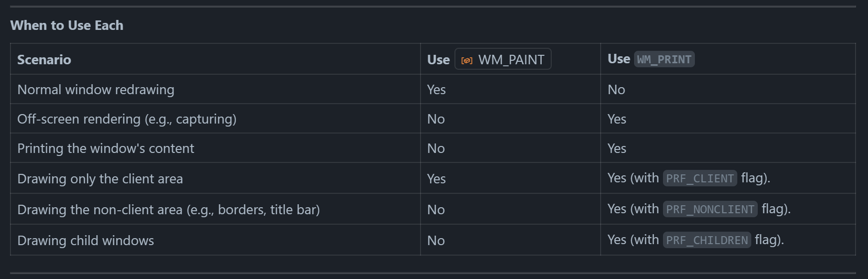Select the PRF_NONCLIENT flag code chip
The image size is (868, 279).
[x=710, y=209]
